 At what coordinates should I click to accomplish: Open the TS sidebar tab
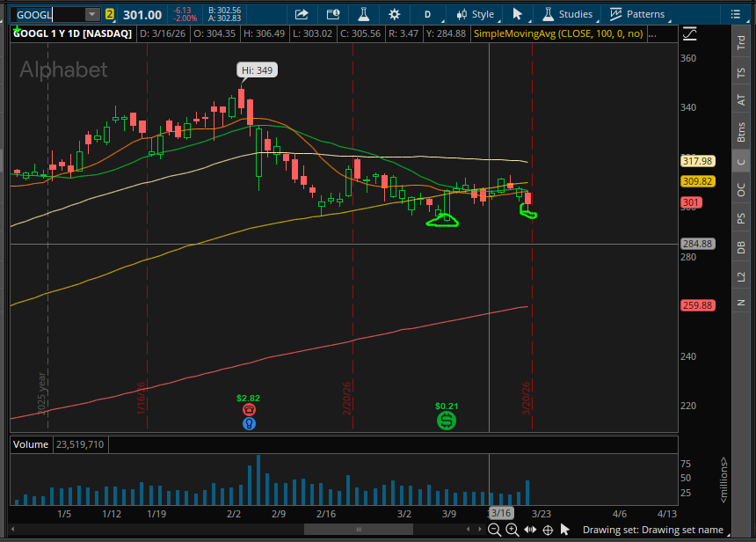click(x=742, y=73)
